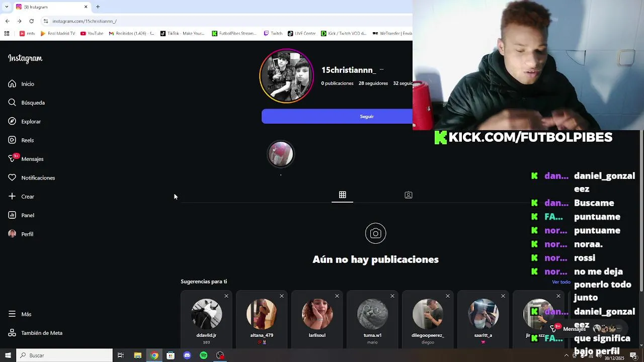Open Mensajes in sidebar
644x362 pixels.
26,159
